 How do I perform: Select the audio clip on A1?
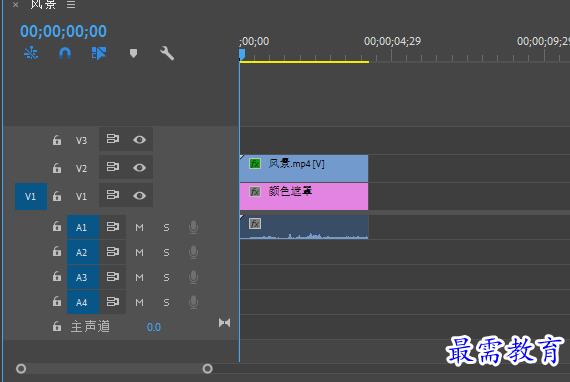tap(304, 227)
